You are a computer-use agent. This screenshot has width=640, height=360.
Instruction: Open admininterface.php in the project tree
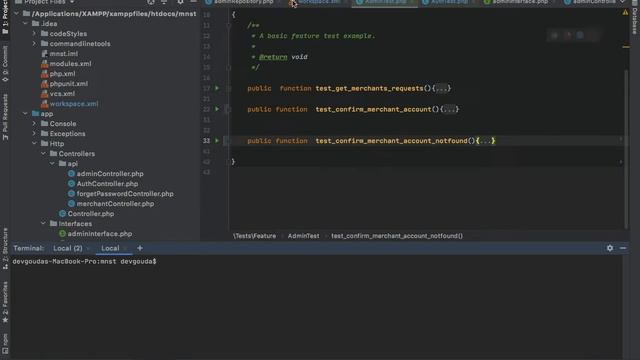[x=100, y=233]
